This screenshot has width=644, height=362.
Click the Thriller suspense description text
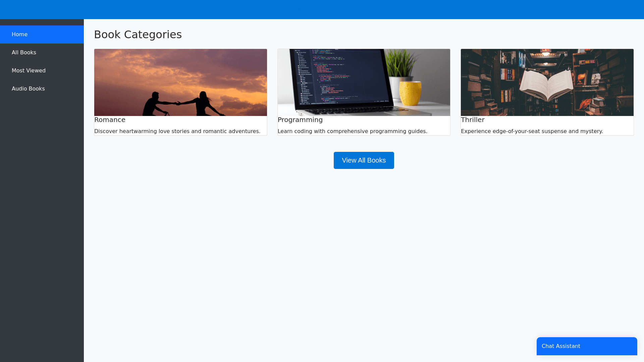click(x=532, y=131)
